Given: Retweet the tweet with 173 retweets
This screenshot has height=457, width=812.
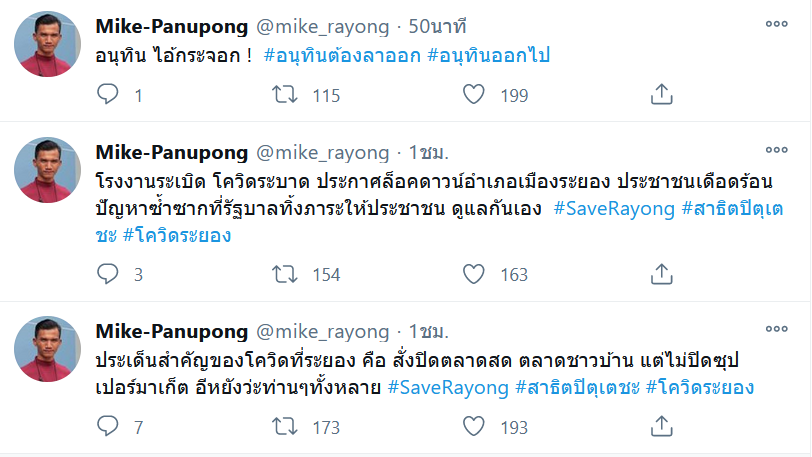Looking at the screenshot, I should click(x=284, y=427).
